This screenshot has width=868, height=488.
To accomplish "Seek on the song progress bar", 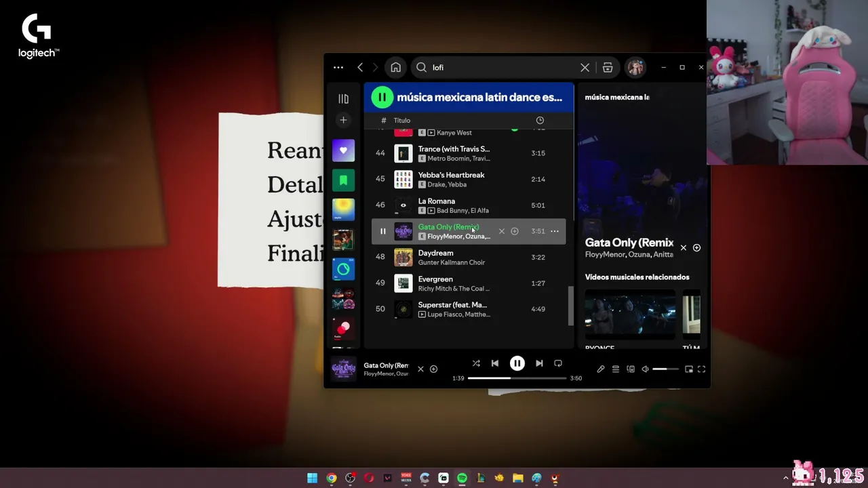I will pyautogui.click(x=517, y=378).
